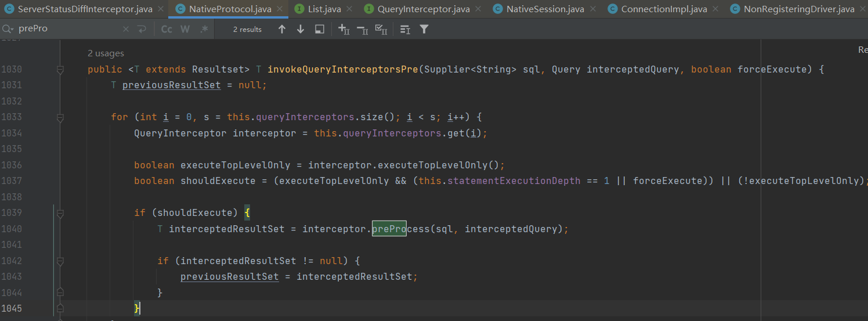Click class icon on ServerStatusDiffInterceptor.java tab

click(x=9, y=9)
